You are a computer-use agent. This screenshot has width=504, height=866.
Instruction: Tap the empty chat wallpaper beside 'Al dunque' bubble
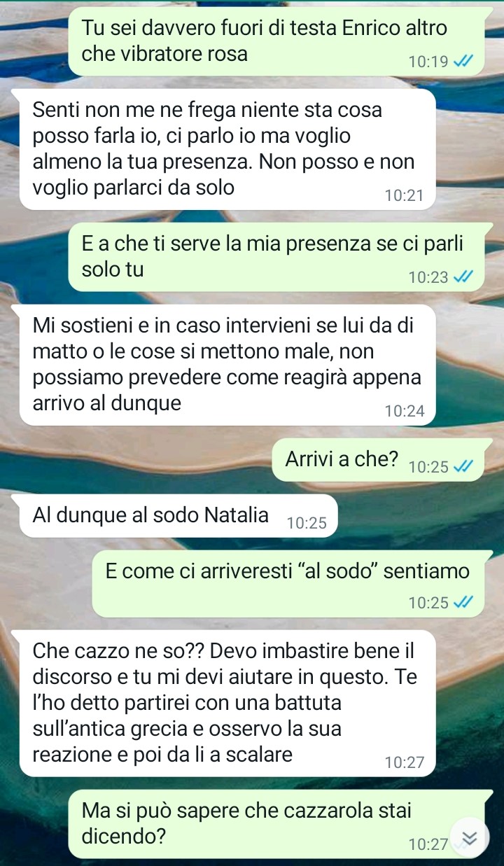coord(420,516)
